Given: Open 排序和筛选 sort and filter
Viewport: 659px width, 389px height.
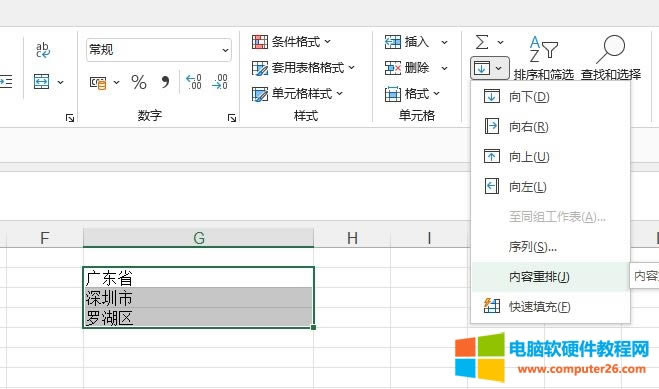Looking at the screenshot, I should pyautogui.click(x=543, y=58).
